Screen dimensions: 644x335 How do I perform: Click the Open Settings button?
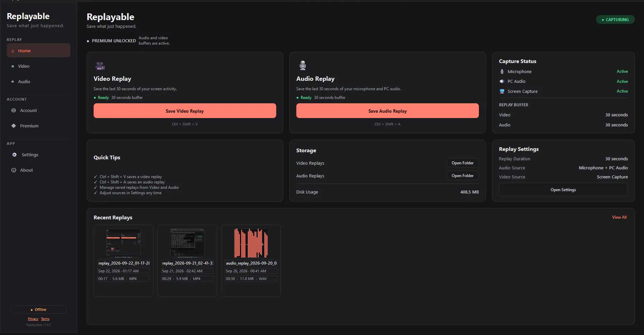pyautogui.click(x=563, y=190)
